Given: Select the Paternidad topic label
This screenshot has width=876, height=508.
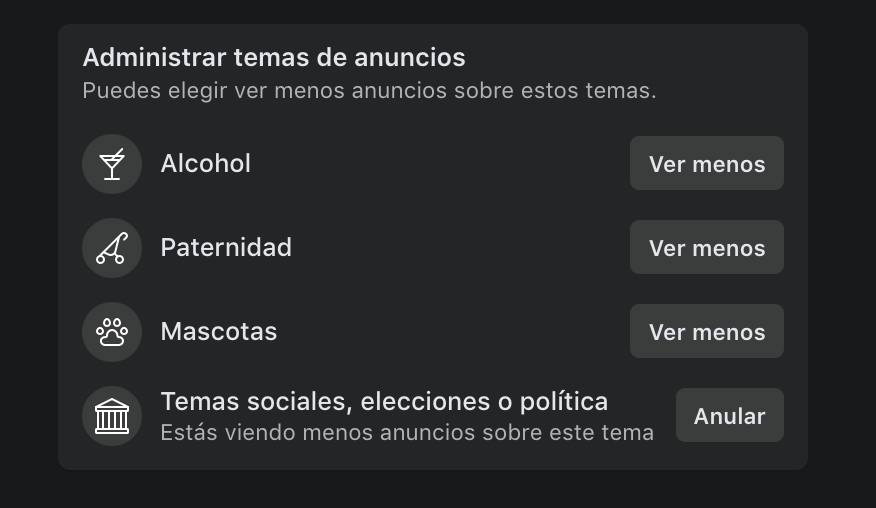Looking at the screenshot, I should pyautogui.click(x=226, y=248).
